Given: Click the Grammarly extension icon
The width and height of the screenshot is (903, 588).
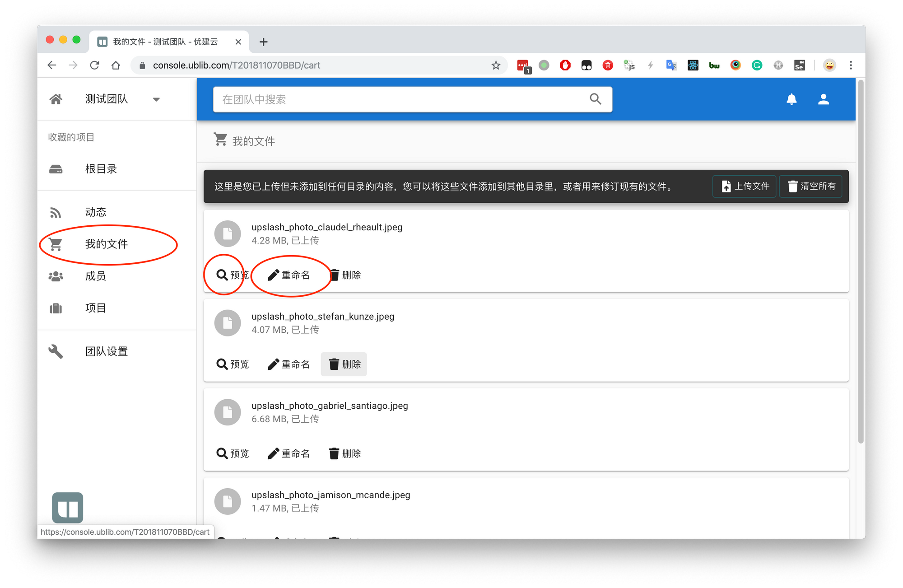Looking at the screenshot, I should 757,65.
